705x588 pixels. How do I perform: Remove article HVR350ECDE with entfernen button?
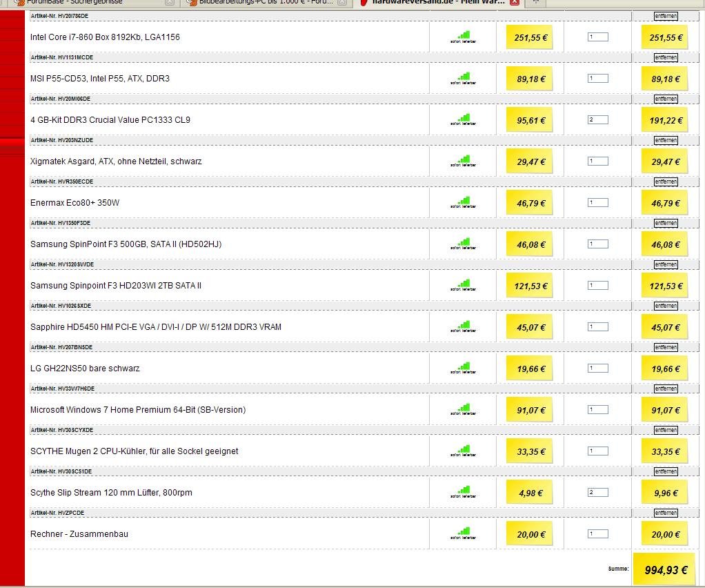[666, 182]
